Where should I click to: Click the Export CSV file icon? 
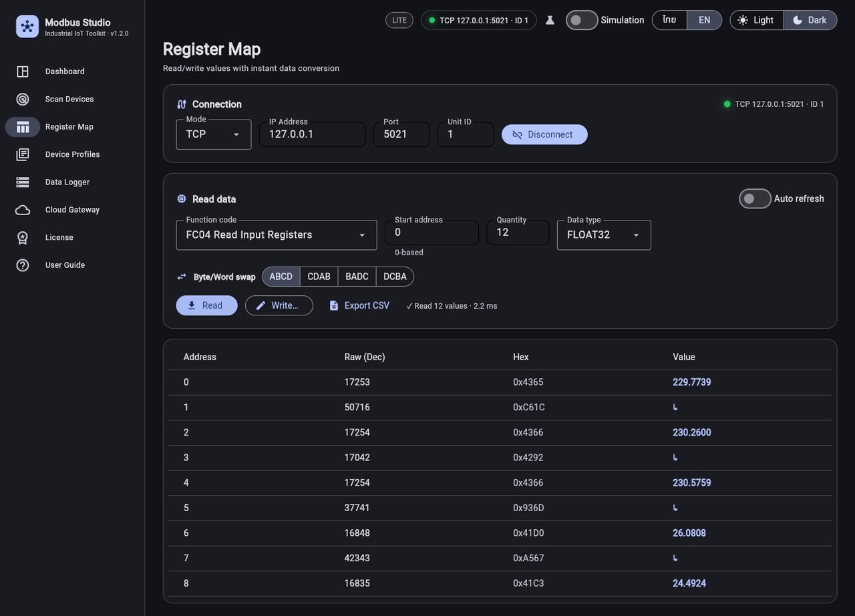(x=334, y=305)
